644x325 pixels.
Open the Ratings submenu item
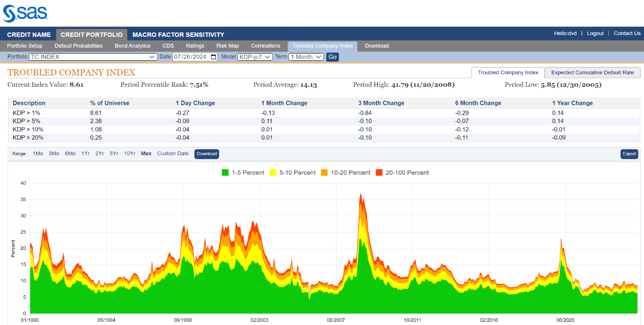[x=195, y=46]
